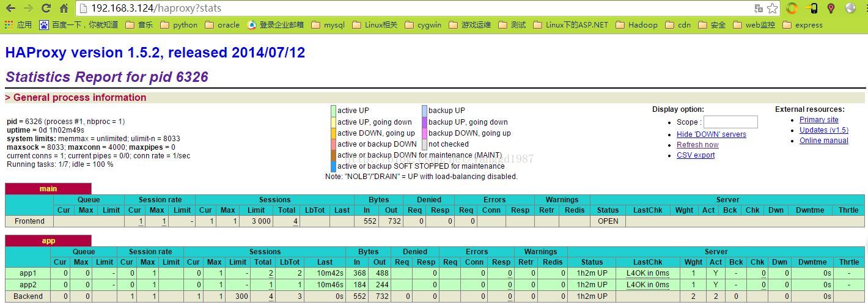Click the Frontend row label
The width and height of the screenshot is (868, 305).
point(29,221)
